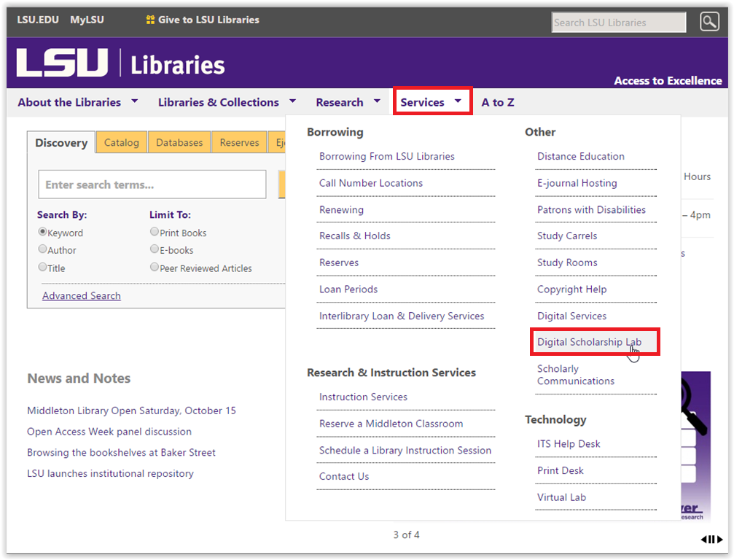This screenshot has width=734, height=560.
Task: Open Print Desk
Action: [x=561, y=470]
